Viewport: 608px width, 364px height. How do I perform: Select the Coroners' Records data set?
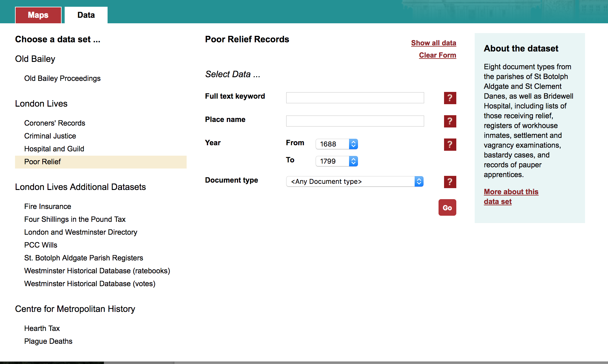point(55,123)
